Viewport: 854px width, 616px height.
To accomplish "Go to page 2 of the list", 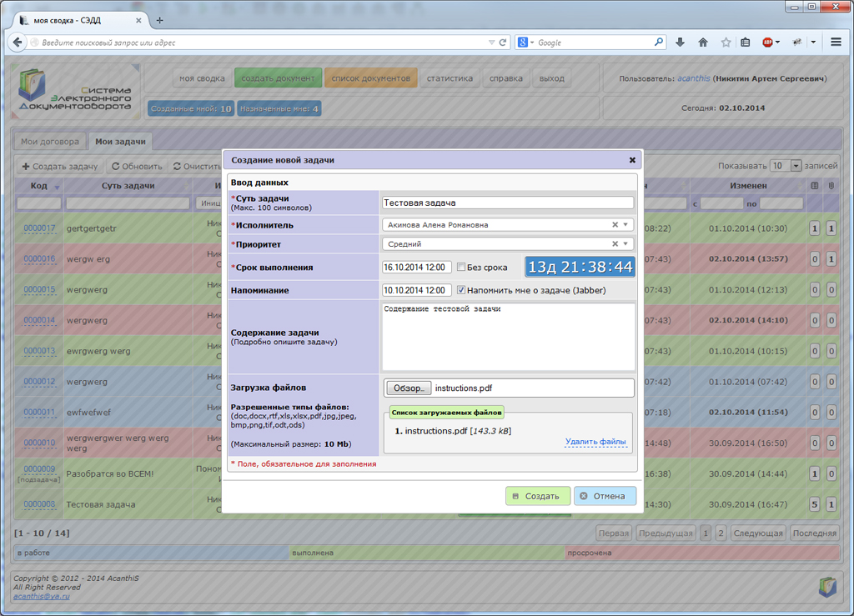I will tap(721, 533).
